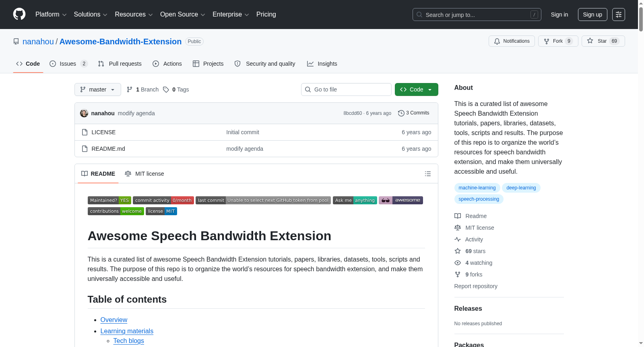Click the machine-learning topic tag
The image size is (644, 347).
click(477, 188)
